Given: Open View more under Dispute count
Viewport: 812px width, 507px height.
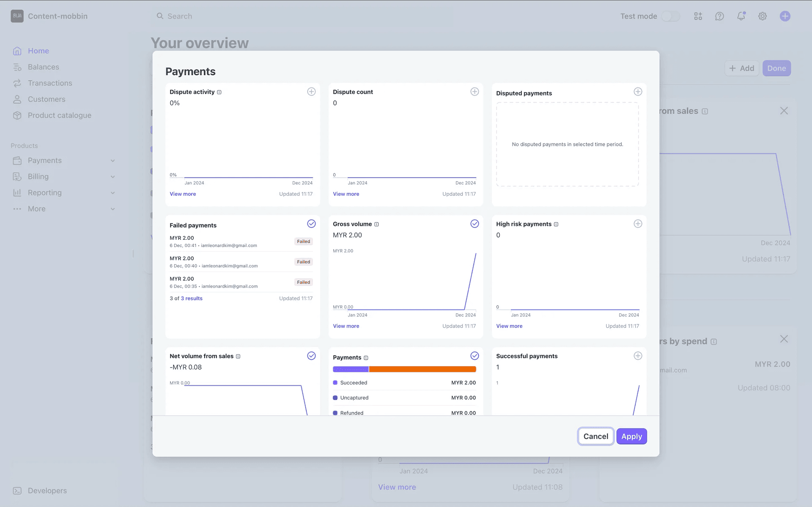Looking at the screenshot, I should (x=346, y=194).
